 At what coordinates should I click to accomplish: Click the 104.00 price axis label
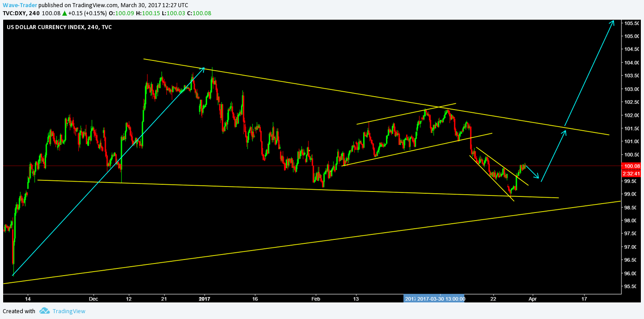click(x=632, y=62)
